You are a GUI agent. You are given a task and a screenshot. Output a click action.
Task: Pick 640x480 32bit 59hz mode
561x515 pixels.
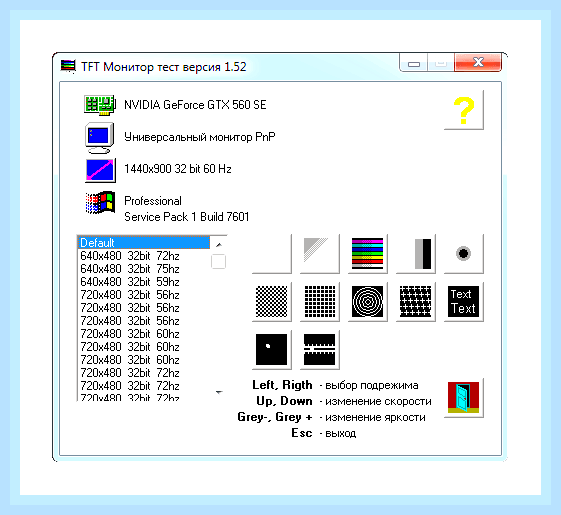pos(143,282)
